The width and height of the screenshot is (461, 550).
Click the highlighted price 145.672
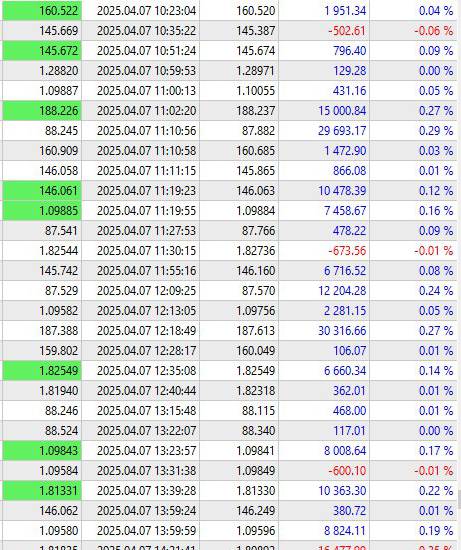click(x=42, y=51)
